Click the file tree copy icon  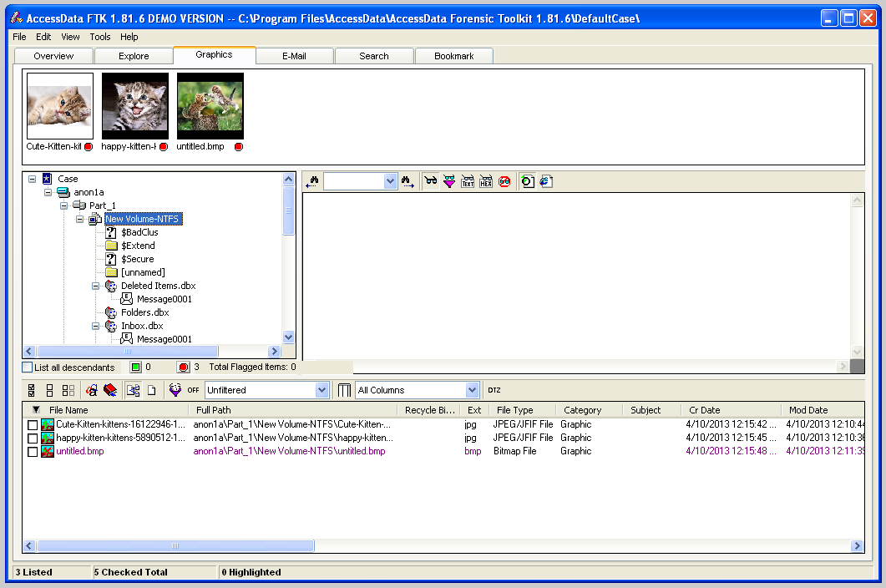pyautogui.click(x=133, y=390)
